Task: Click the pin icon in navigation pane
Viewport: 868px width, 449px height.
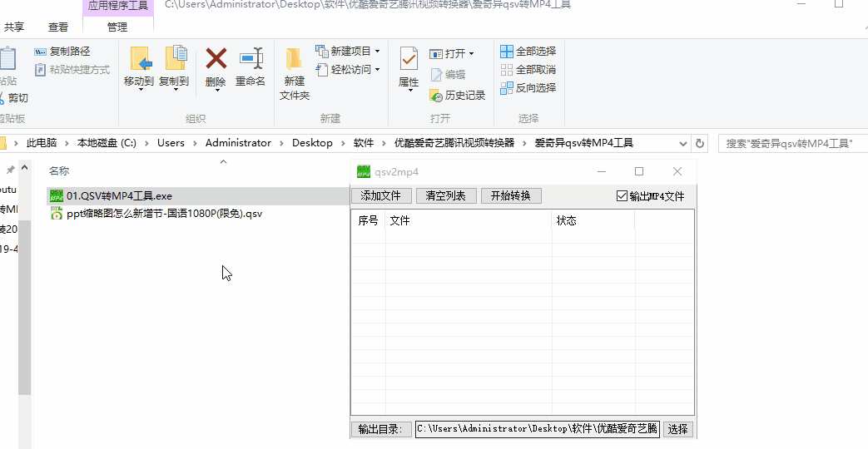Action: (10, 169)
